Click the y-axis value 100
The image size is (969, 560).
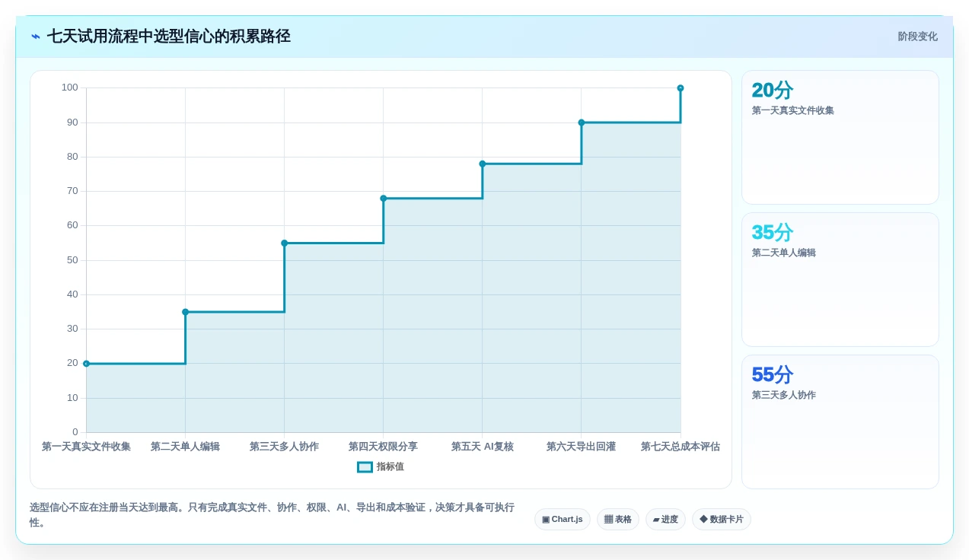[70, 87]
